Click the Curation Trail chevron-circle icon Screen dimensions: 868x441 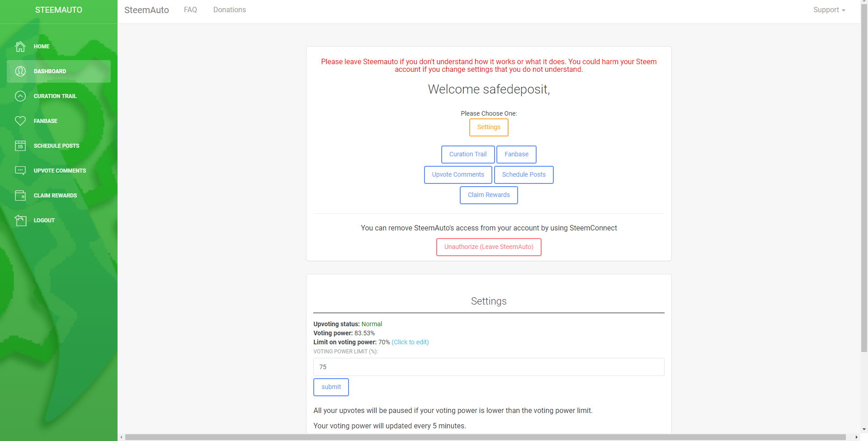tap(20, 96)
